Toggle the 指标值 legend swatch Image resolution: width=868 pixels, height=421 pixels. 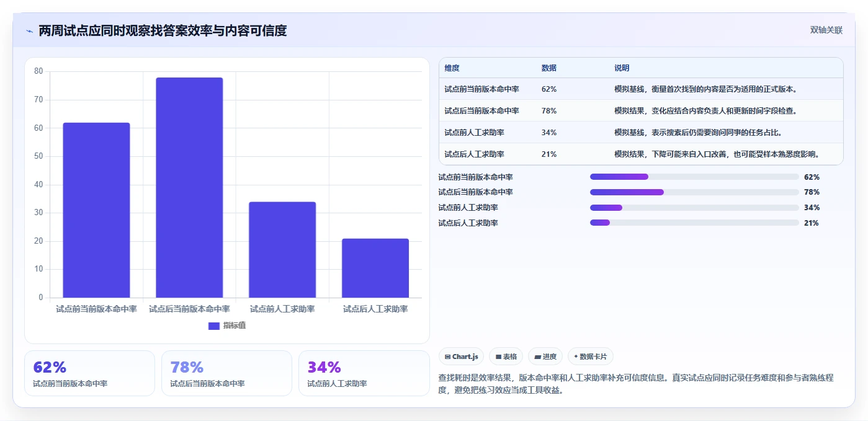pos(214,326)
